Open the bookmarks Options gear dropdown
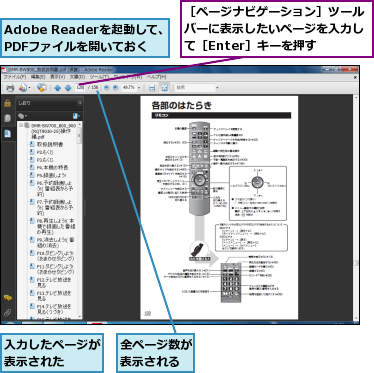374x373 pixels. click(x=22, y=116)
